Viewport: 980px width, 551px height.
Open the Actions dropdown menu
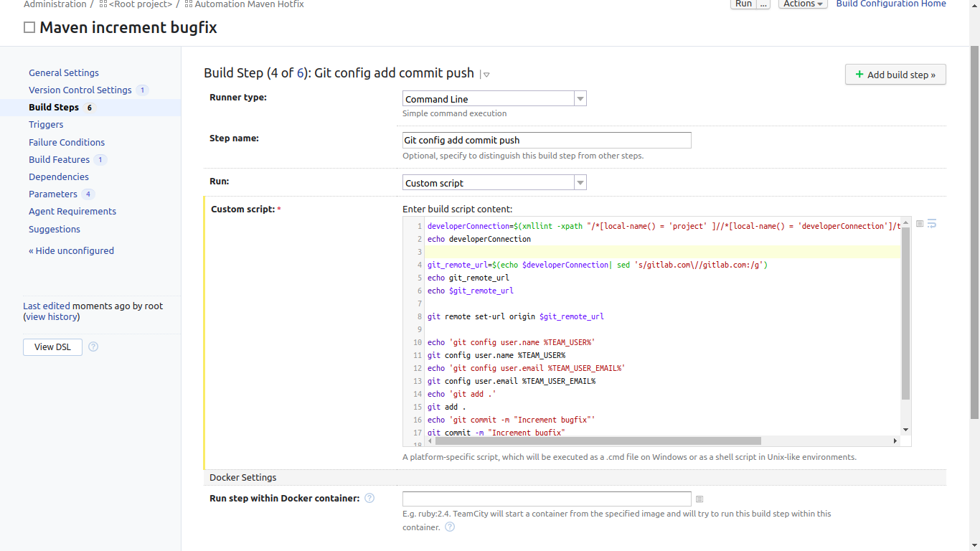(x=802, y=4)
